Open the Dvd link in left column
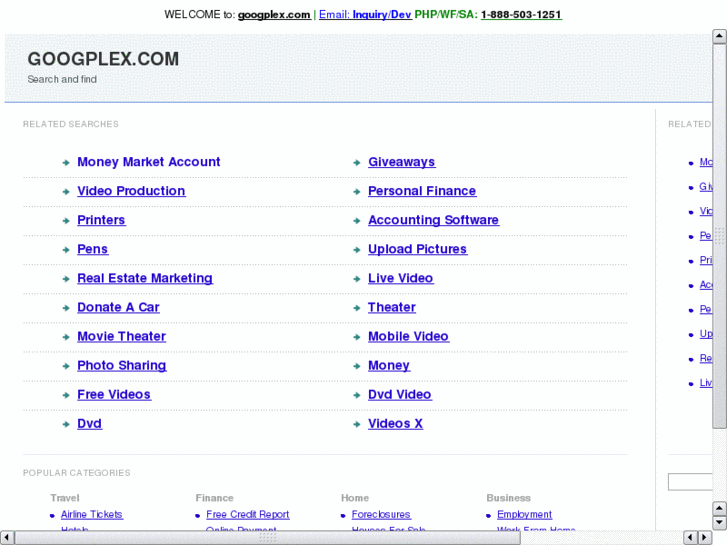Viewport: 727px width, 545px height. click(89, 424)
